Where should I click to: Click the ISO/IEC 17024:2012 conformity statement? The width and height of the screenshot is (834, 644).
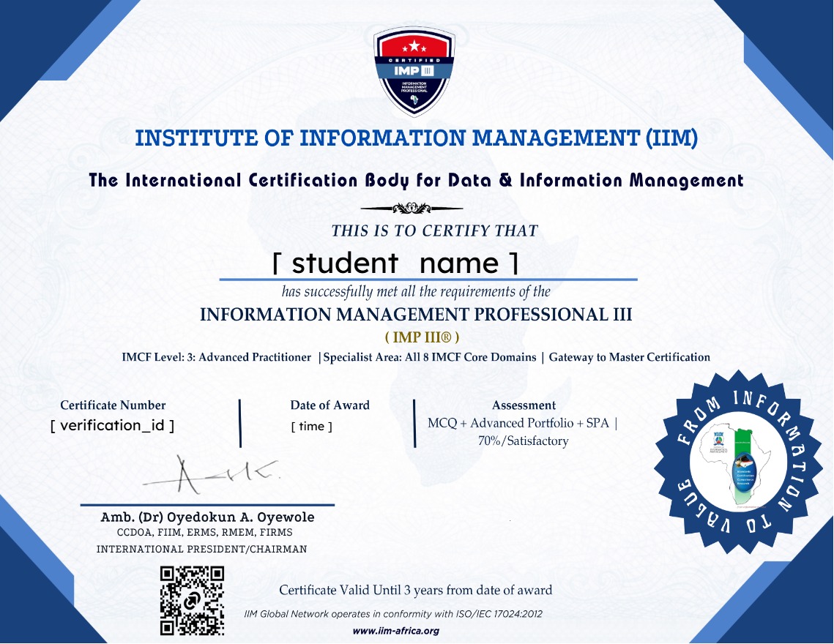coord(393,614)
